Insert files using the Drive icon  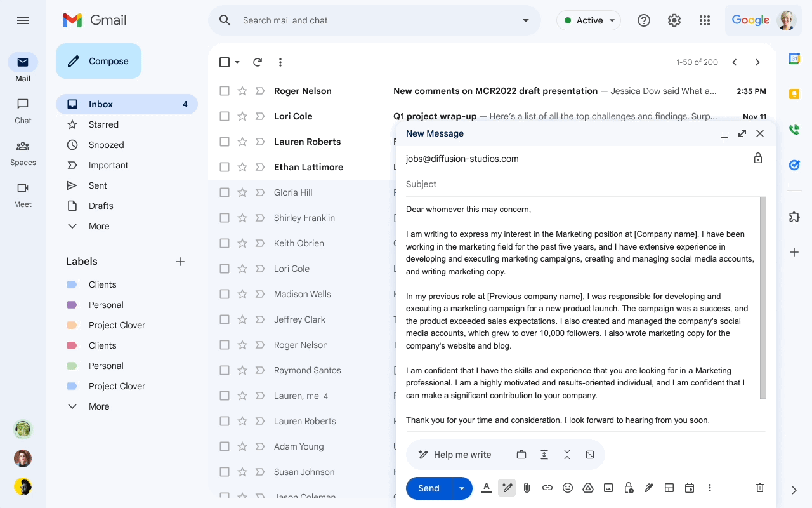pyautogui.click(x=588, y=488)
